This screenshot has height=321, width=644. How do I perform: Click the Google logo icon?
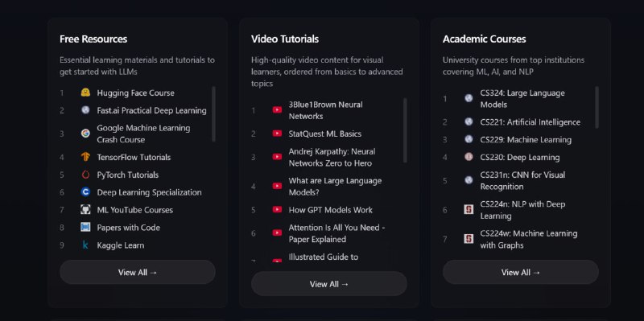[x=85, y=134]
